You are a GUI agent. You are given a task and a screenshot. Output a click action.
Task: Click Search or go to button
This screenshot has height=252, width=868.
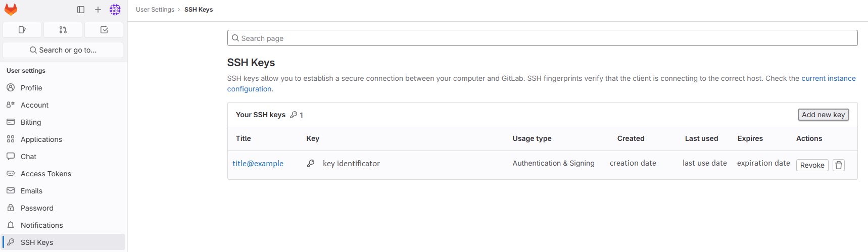[x=63, y=50]
